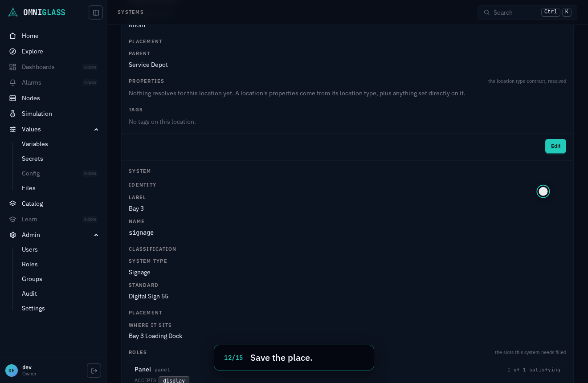Open the Variables page
Screen dimensions: 588x383
click(35, 144)
